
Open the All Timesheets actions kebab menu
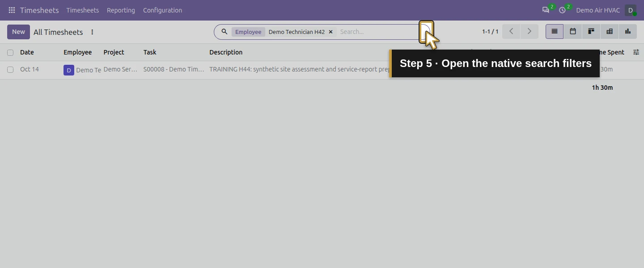[x=92, y=32]
